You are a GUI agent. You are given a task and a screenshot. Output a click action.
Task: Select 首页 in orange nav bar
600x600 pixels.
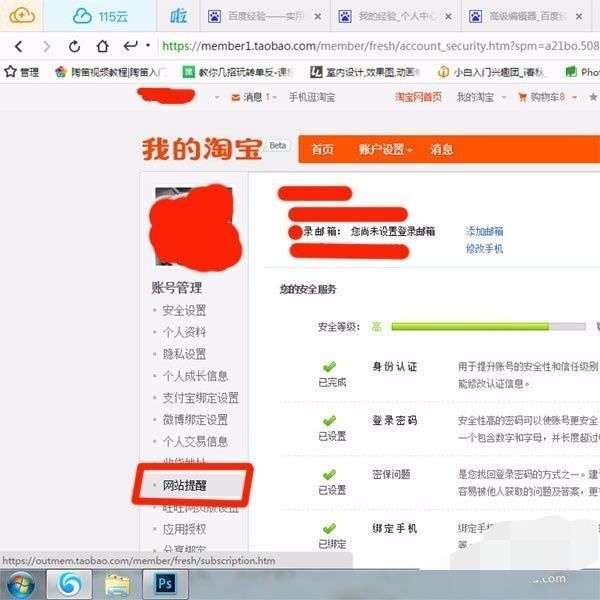(323, 149)
